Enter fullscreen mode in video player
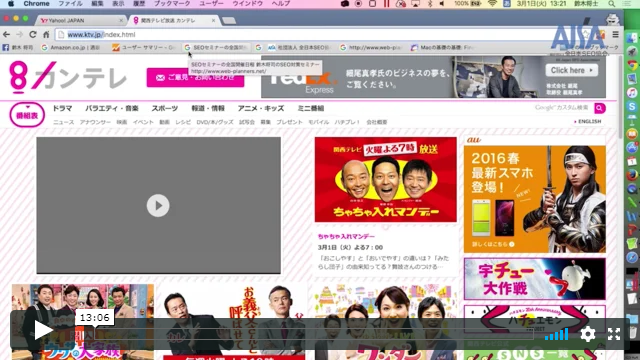Image resolution: width=640 pixels, height=360 pixels. coord(614,334)
